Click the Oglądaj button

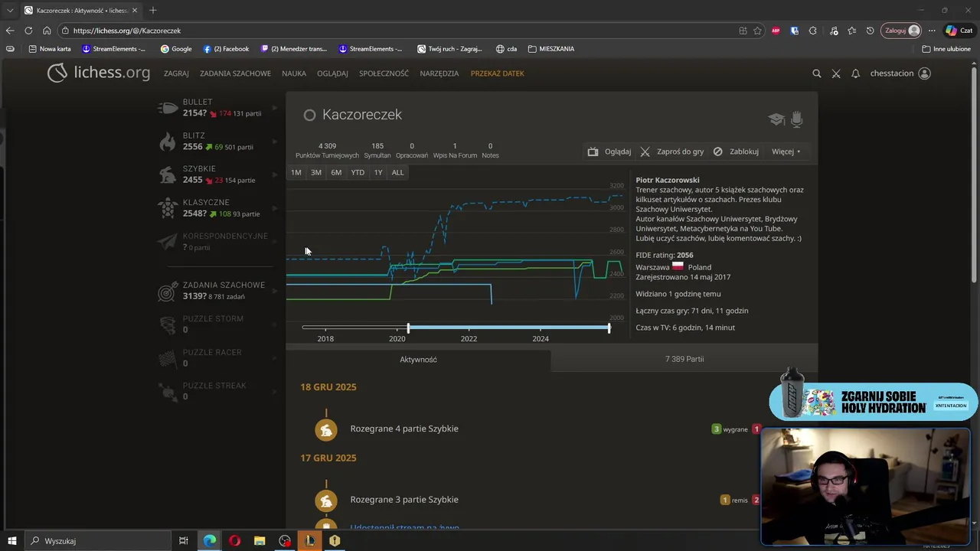(609, 152)
